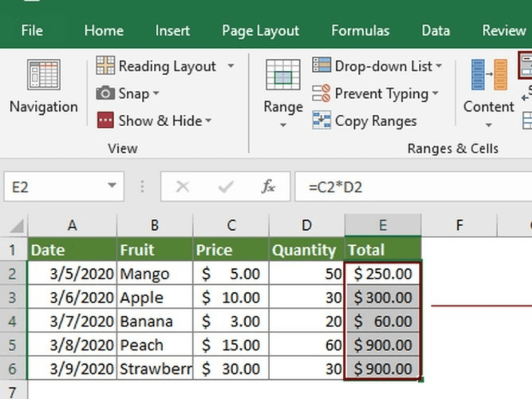This screenshot has height=399, width=532.
Task: Click the Show & Hide red icon
Action: [105, 121]
